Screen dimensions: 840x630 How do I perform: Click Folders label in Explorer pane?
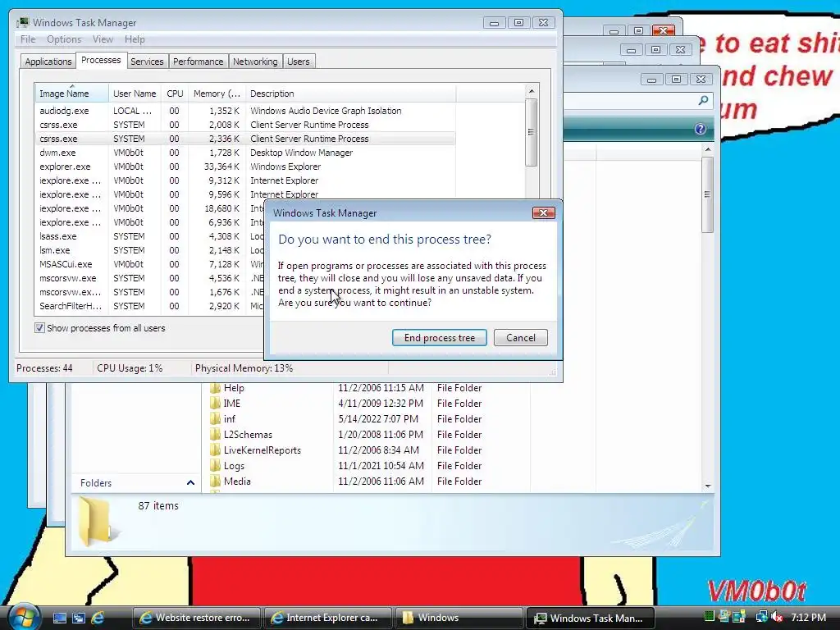click(x=96, y=482)
